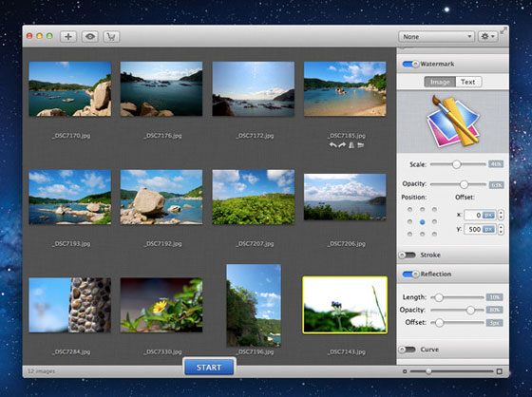
Task: Click the Curve section header label
Action: pyautogui.click(x=429, y=350)
